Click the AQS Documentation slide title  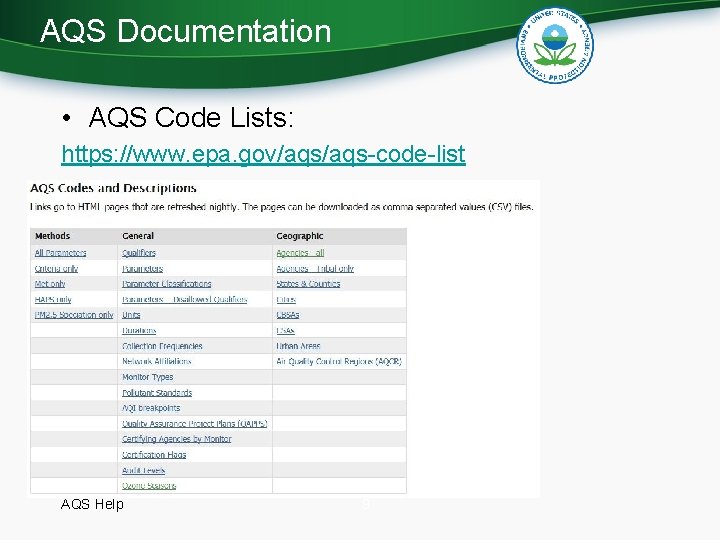pos(186,31)
